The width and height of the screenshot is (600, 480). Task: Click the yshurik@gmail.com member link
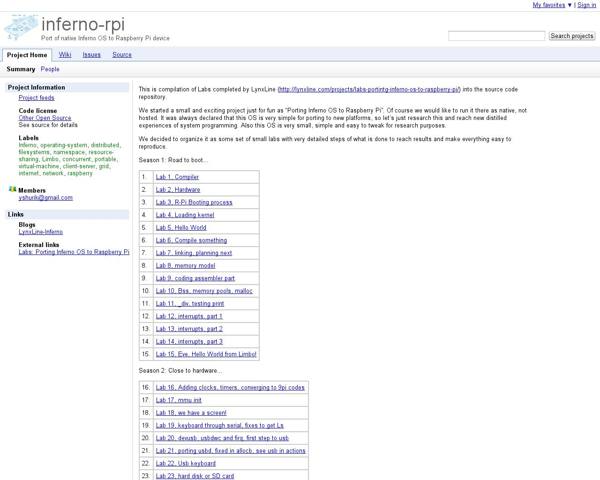pyautogui.click(x=45, y=198)
